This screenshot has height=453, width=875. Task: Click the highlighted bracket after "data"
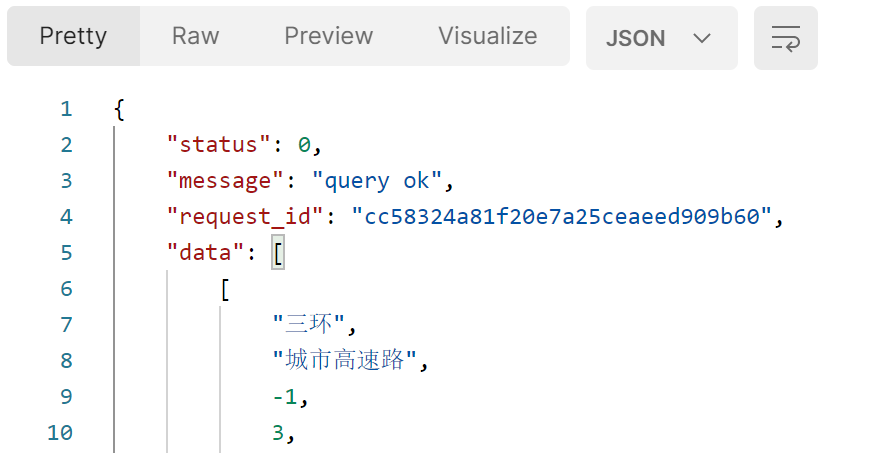[278, 253]
